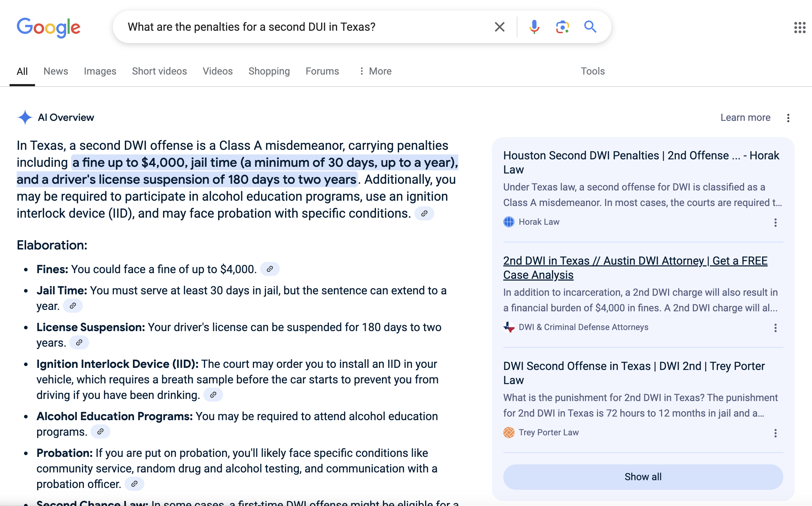Click the Trey Porter Law source name
Viewport: 812px width, 506px height.
click(549, 433)
